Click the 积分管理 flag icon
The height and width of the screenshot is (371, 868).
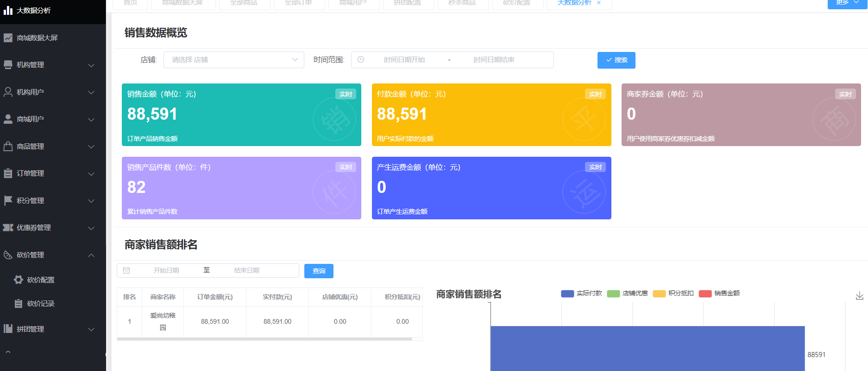coord(8,200)
